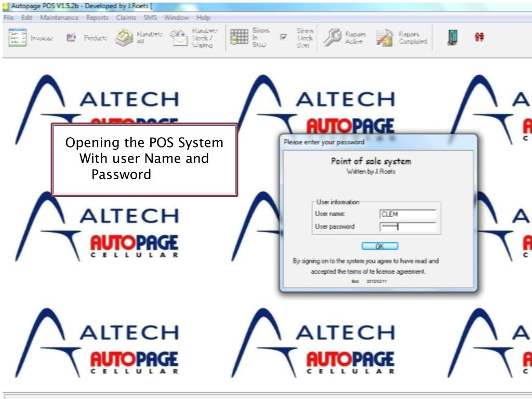The width and height of the screenshot is (532, 399).
Task: Open the Repairs Active wrench icon
Action: click(332, 37)
